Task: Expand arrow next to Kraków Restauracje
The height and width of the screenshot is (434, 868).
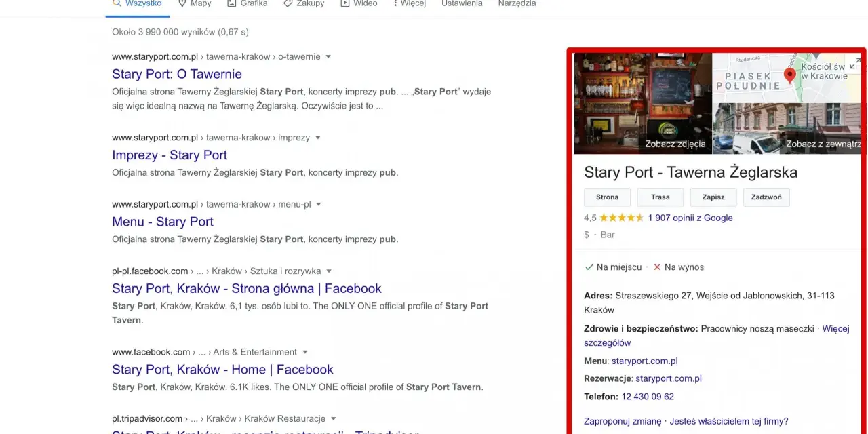Action: (333, 419)
